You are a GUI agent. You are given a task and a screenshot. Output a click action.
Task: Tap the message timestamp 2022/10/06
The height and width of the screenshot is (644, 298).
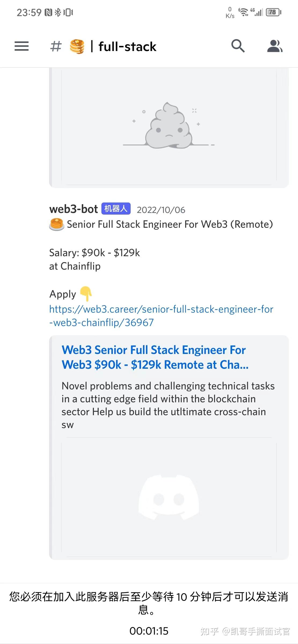pyautogui.click(x=161, y=210)
